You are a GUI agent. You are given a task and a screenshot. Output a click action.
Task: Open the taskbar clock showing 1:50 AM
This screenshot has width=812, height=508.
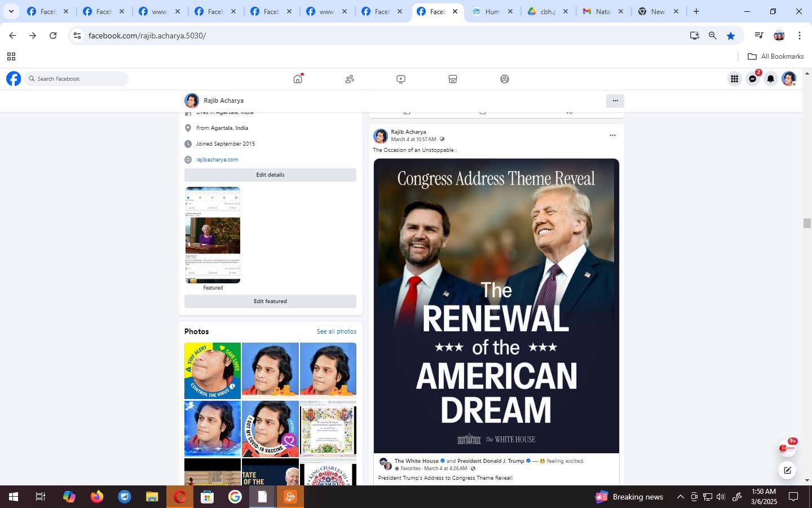point(764,497)
